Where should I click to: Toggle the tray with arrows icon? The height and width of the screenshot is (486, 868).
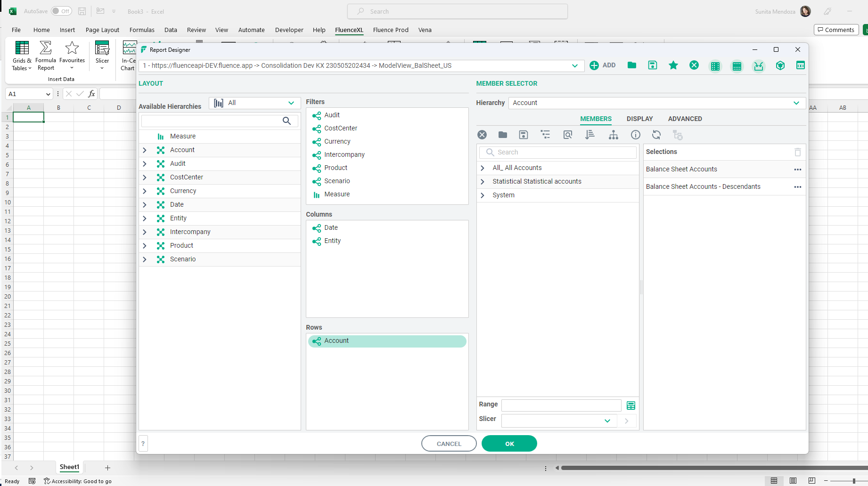759,66
